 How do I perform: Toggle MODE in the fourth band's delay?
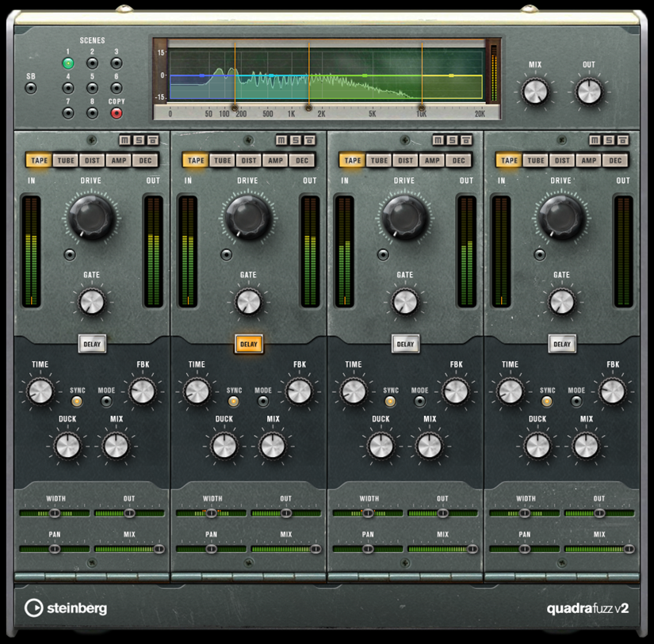coord(576,402)
